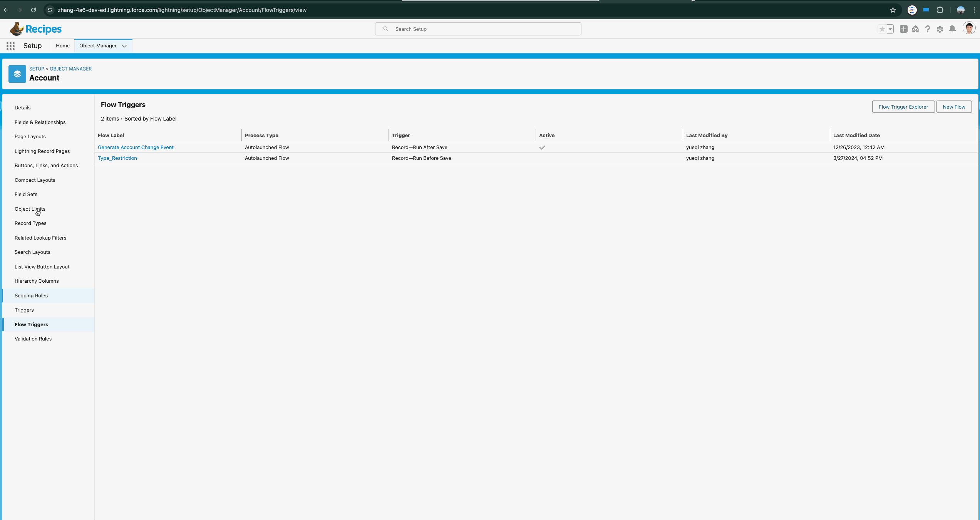Select Validation Rules in sidebar

click(x=33, y=339)
